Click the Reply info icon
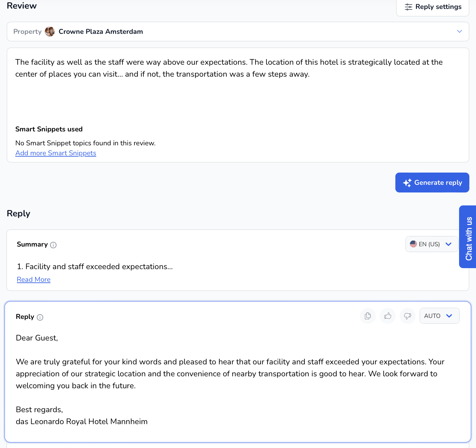The image size is (476, 448). (40, 317)
